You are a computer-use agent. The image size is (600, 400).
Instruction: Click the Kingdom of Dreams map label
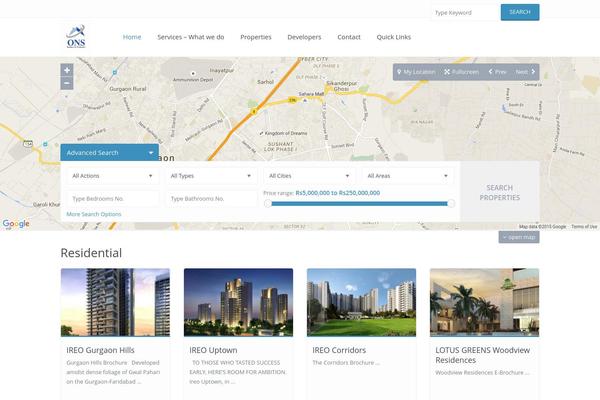coord(284,133)
